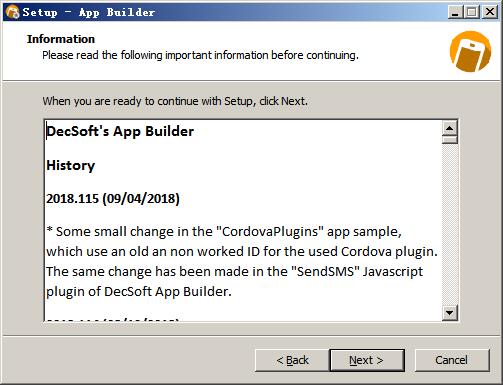Cancel the App Builder installation
Image resolution: width=503 pixels, height=385 pixels.
click(452, 360)
